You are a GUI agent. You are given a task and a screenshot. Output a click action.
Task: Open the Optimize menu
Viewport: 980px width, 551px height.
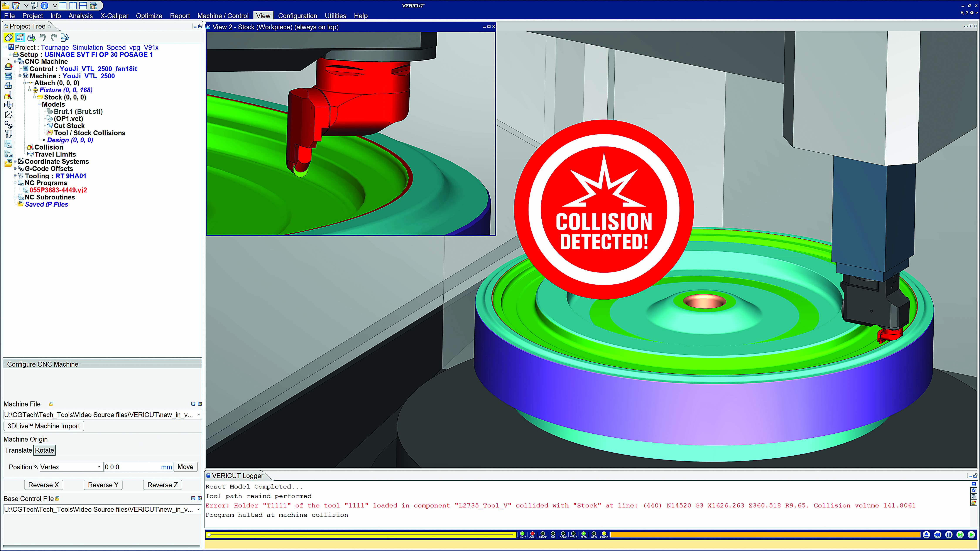[x=149, y=16]
